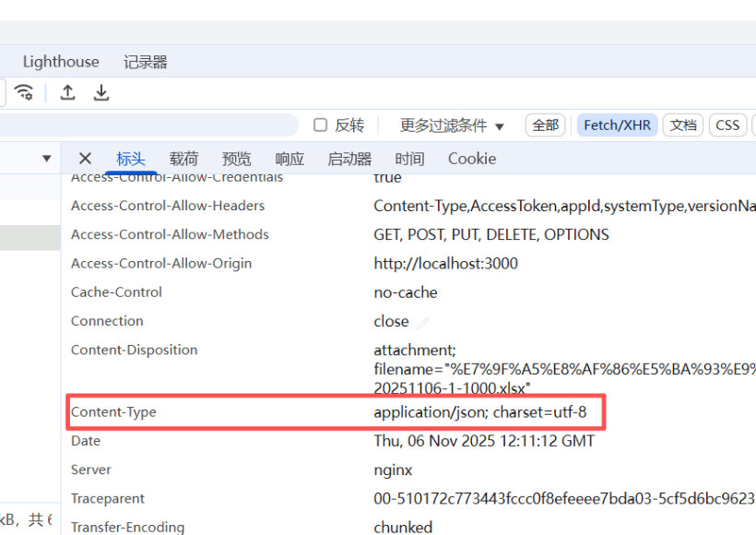View the 时间 timing tab
This screenshot has height=535, width=756.
pos(409,159)
